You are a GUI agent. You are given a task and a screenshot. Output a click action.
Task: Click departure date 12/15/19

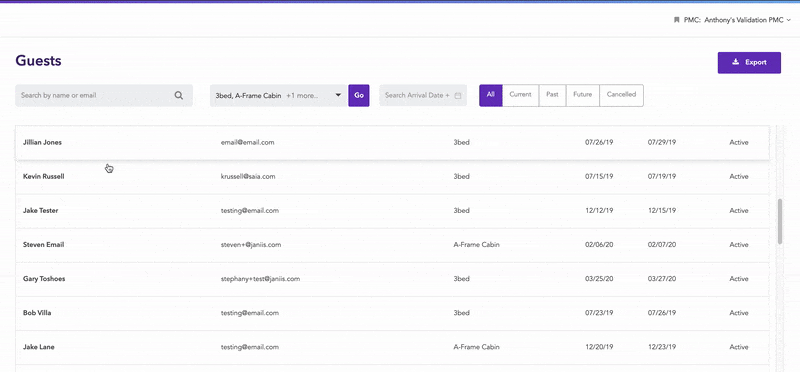pyautogui.click(x=662, y=211)
